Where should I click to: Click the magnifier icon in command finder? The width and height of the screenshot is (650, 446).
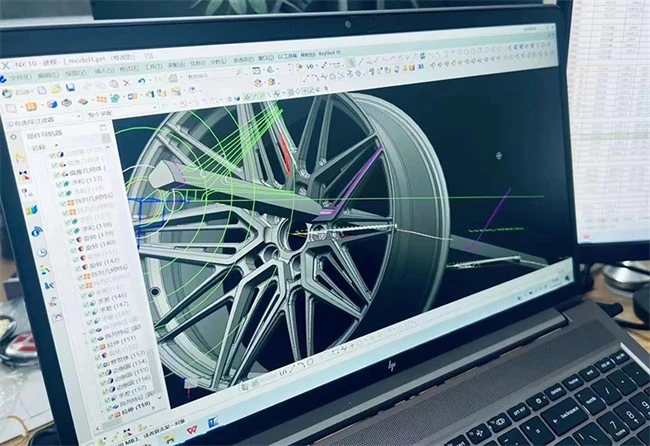tap(239, 73)
